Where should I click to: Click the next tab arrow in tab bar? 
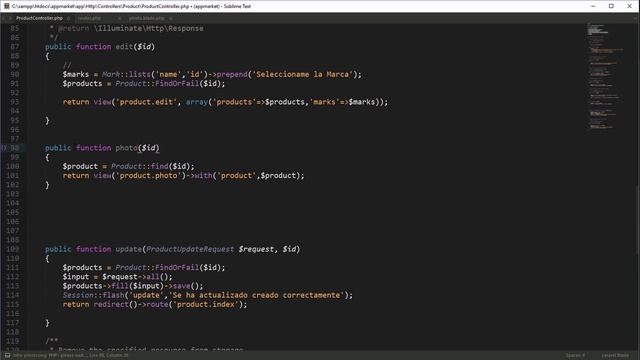pos(10,18)
